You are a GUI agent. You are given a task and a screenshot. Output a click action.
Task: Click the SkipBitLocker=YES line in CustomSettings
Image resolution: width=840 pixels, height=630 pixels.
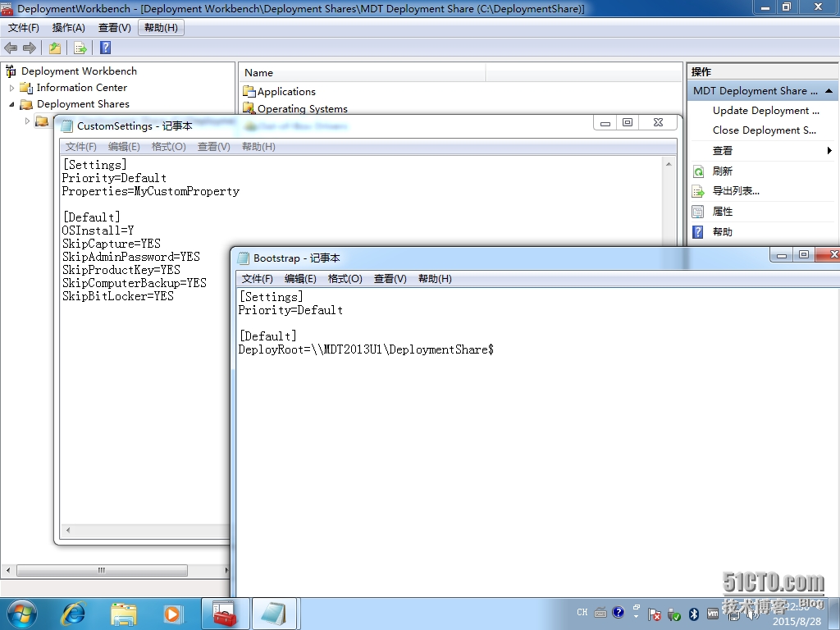(118, 296)
